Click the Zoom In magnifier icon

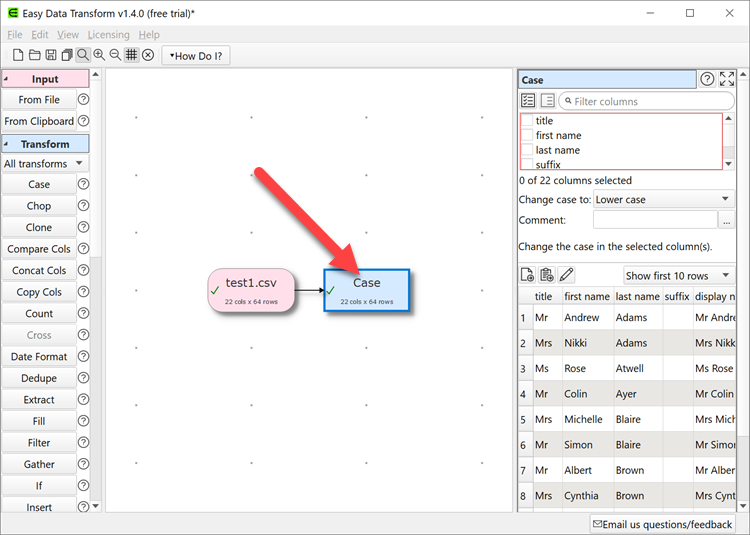point(99,55)
